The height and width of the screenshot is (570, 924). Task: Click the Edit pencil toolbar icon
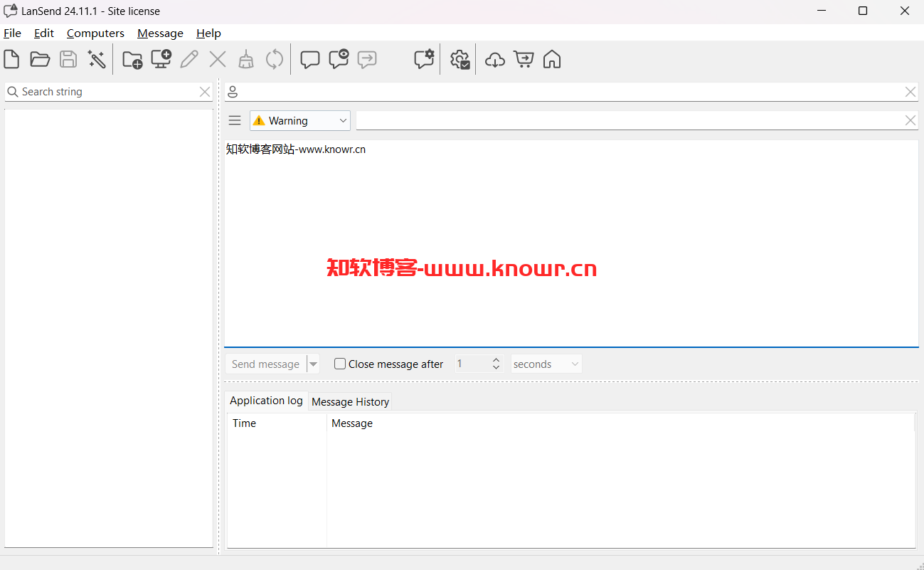189,59
